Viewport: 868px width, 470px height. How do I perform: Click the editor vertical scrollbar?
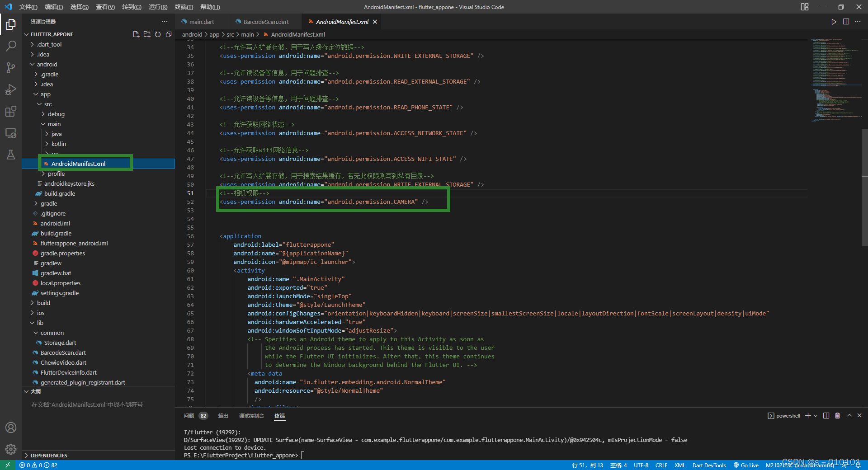point(865,188)
